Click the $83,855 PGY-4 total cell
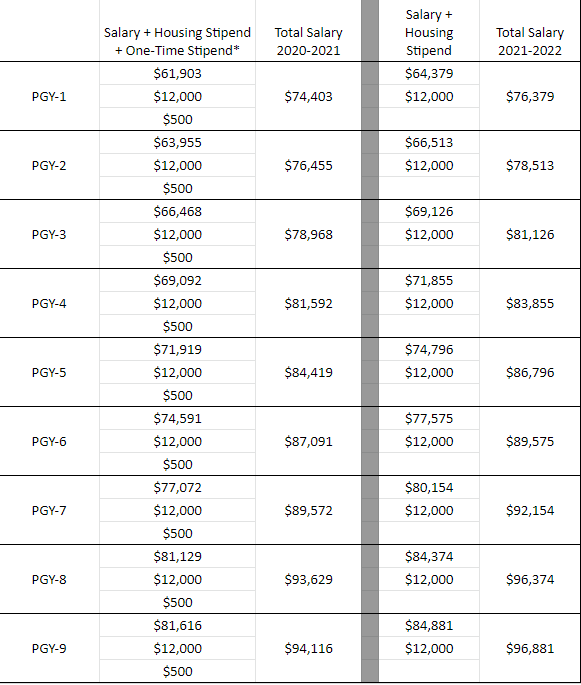The height and width of the screenshot is (685, 581). 530,303
